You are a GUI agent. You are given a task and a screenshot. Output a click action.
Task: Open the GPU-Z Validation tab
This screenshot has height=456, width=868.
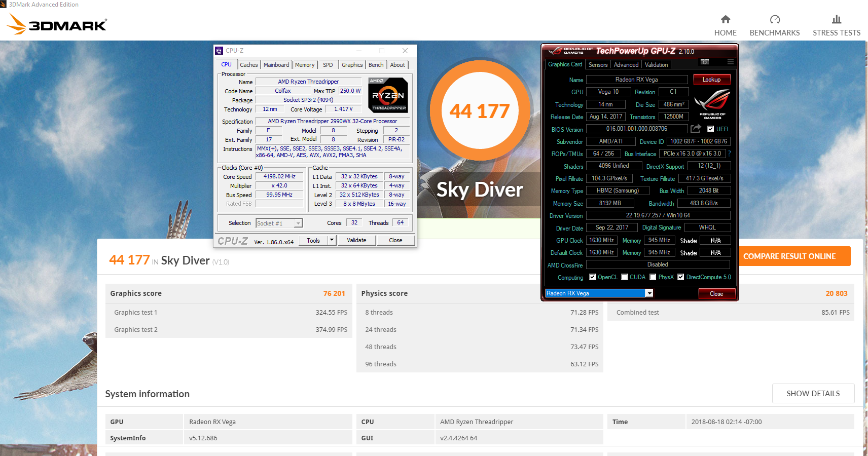(x=656, y=65)
